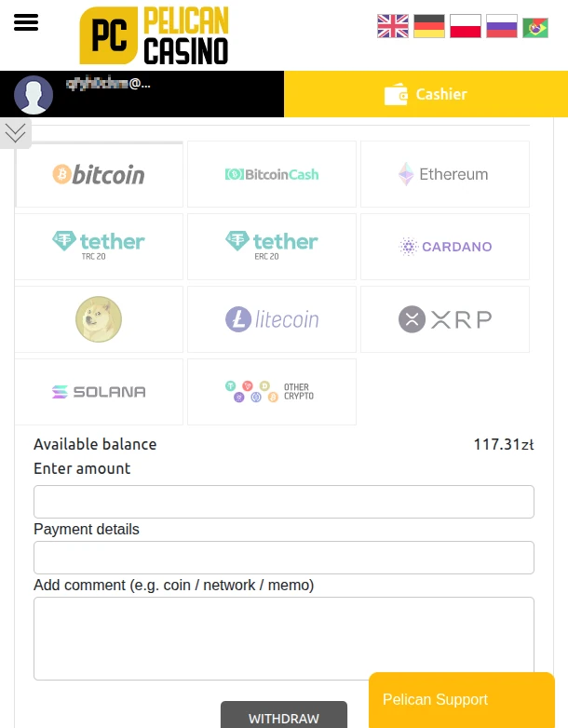The height and width of the screenshot is (728, 568).
Task: Select the German flag language
Action: click(429, 26)
